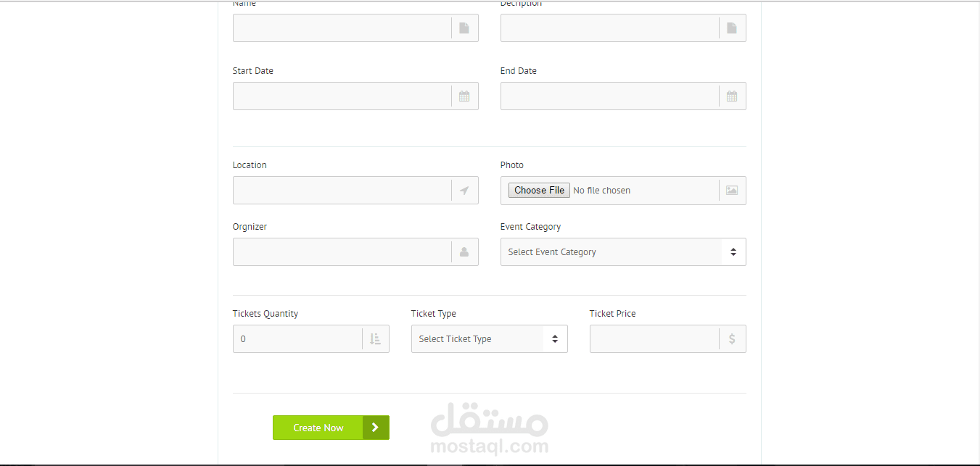The width and height of the screenshot is (980, 466).
Task: Open the End Date calendar icon
Action: click(x=732, y=96)
